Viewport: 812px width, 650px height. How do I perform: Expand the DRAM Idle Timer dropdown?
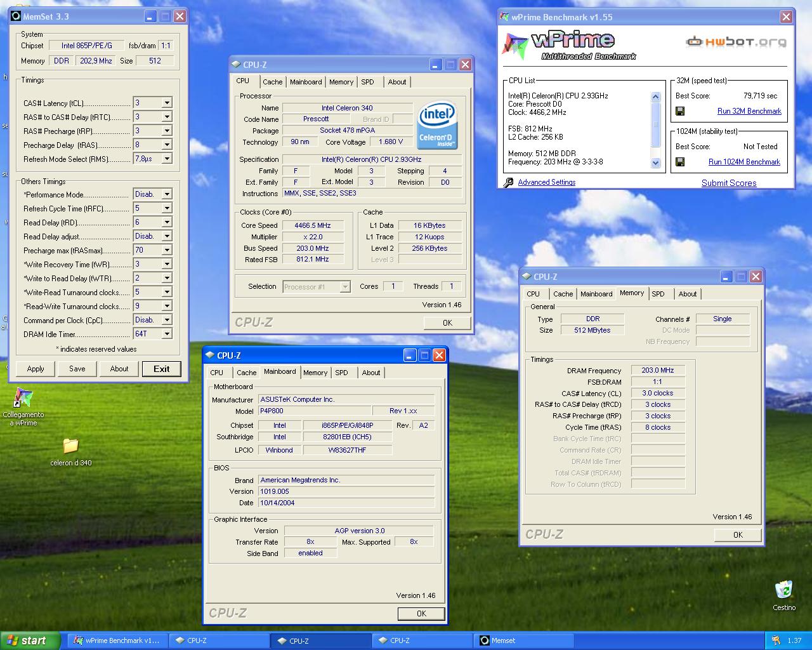click(x=167, y=334)
